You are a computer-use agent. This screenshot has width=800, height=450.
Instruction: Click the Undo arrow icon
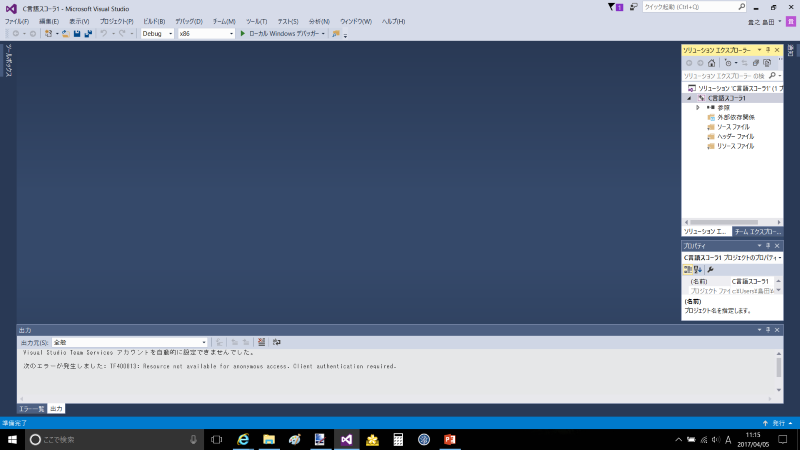coord(104,34)
